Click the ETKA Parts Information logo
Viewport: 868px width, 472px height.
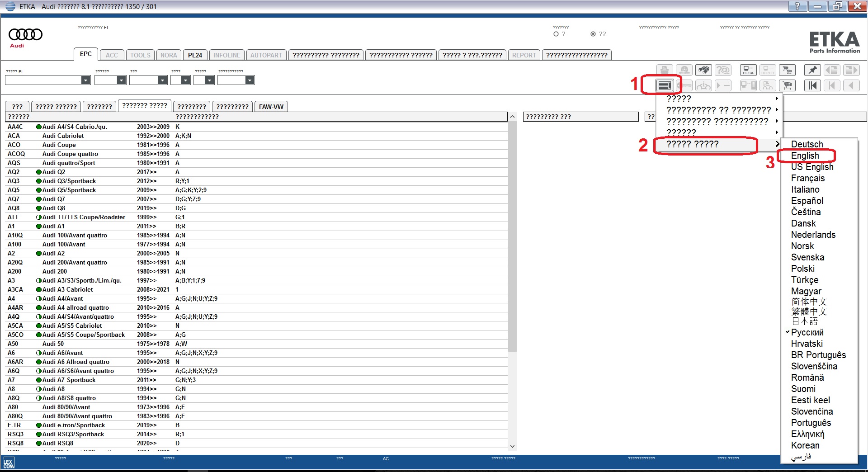834,42
